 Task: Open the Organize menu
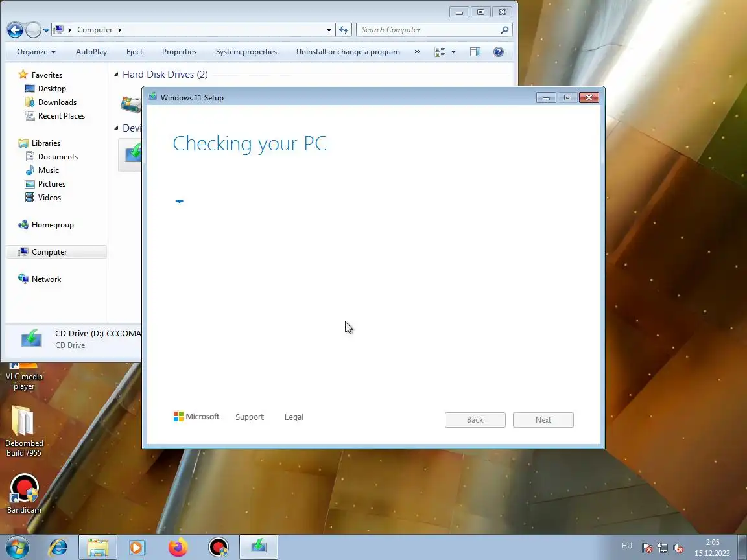(x=36, y=52)
